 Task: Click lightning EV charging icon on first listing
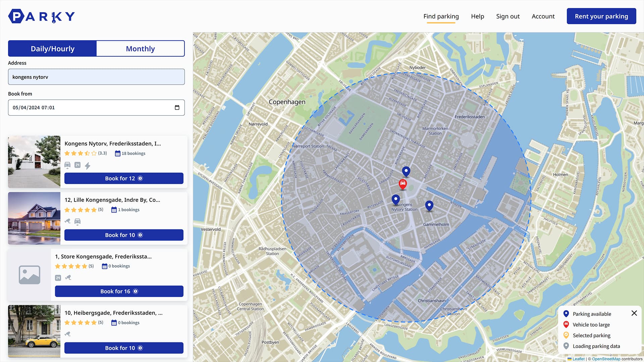(88, 166)
